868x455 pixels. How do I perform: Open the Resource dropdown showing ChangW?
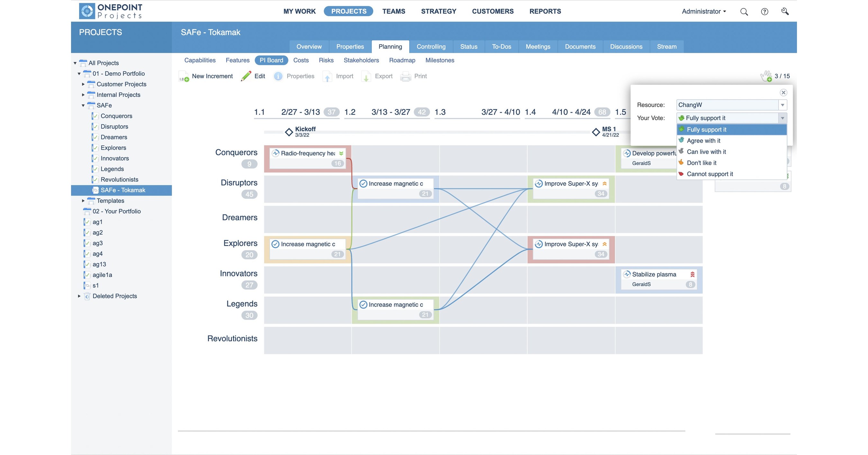tap(782, 105)
